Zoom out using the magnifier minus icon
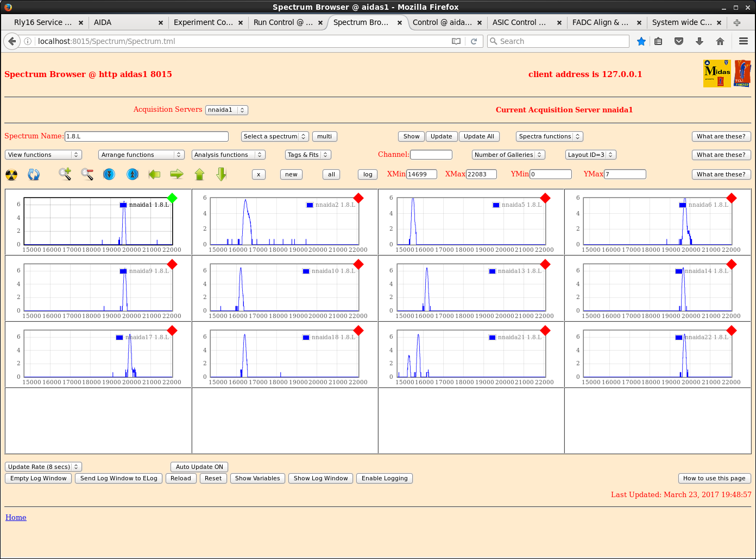The height and width of the screenshot is (559, 756). (x=87, y=174)
